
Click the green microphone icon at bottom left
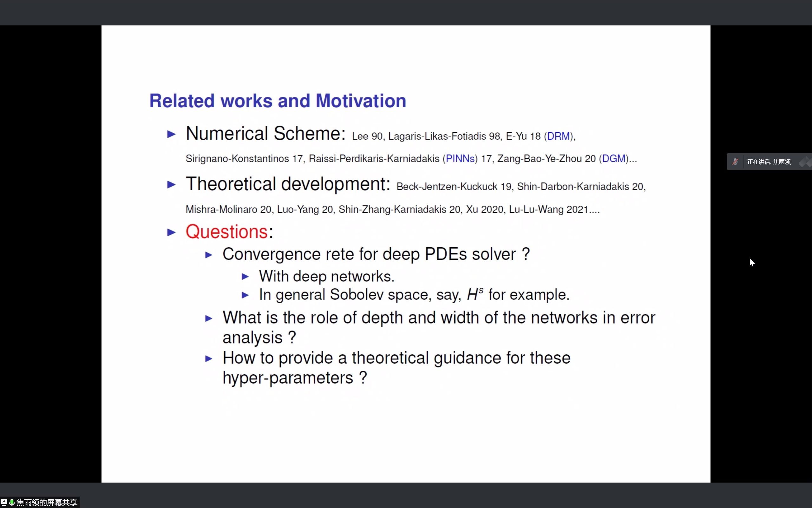pyautogui.click(x=12, y=502)
